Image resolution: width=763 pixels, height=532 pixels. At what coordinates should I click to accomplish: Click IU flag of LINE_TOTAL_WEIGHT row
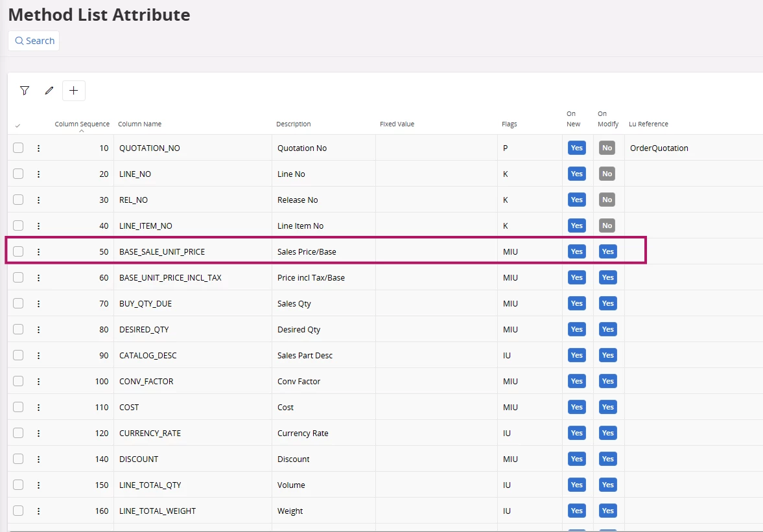click(506, 511)
